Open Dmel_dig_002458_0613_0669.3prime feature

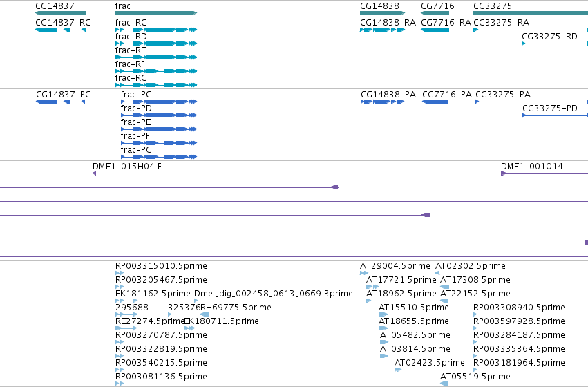tap(196, 301)
